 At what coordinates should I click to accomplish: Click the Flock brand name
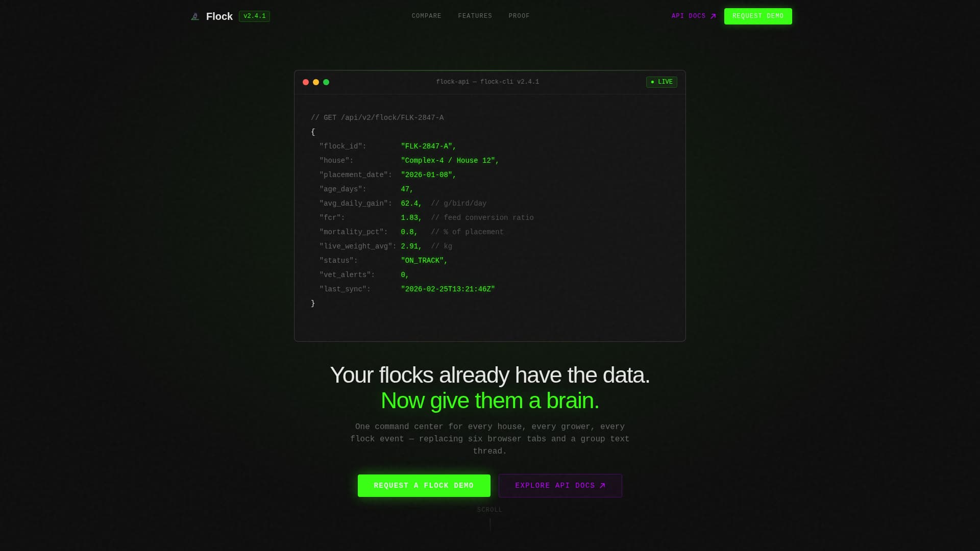[219, 16]
